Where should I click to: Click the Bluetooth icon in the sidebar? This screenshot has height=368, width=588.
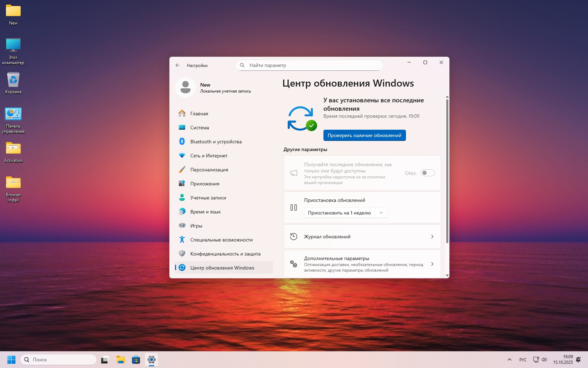(x=182, y=142)
